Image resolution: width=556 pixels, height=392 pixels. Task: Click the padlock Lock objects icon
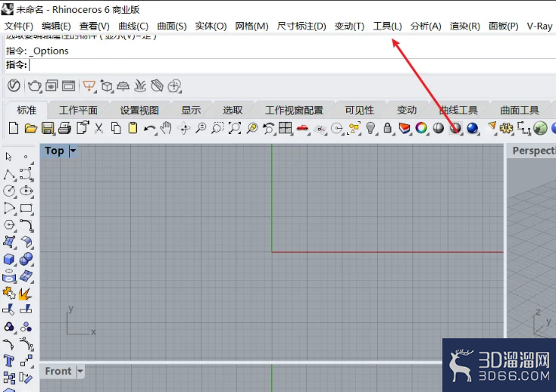pyautogui.click(x=388, y=128)
